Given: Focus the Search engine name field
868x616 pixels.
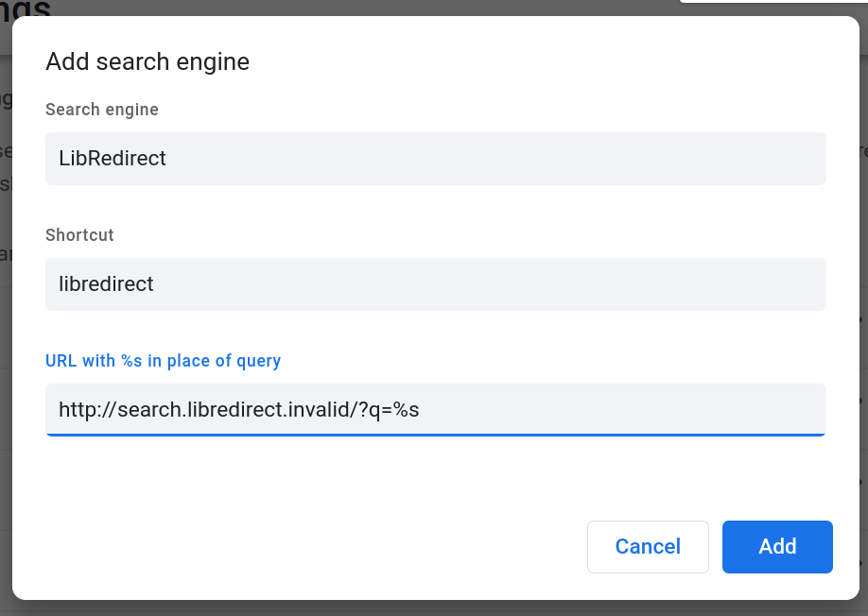Looking at the screenshot, I should 436,158.
